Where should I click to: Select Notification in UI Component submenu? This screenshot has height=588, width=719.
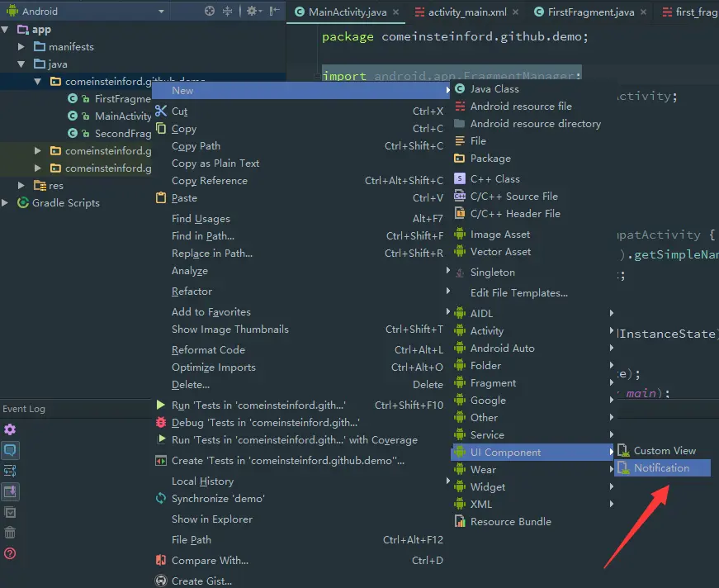[x=662, y=467]
